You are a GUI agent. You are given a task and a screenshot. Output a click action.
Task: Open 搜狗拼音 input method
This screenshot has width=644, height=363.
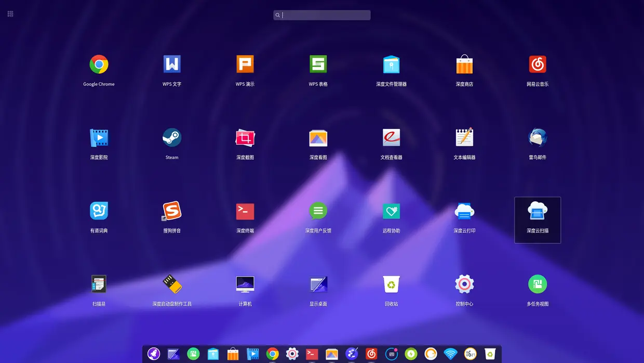tap(172, 211)
